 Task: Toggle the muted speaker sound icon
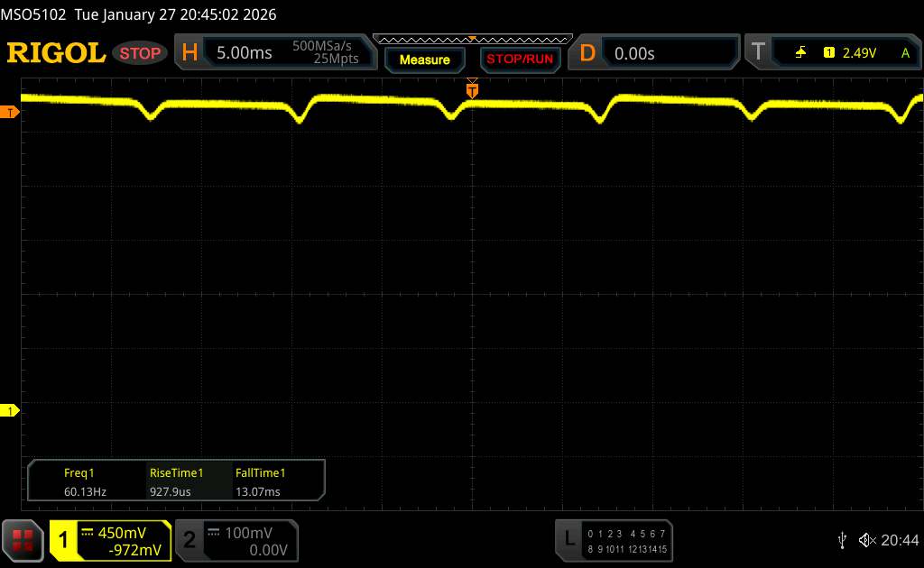click(867, 539)
